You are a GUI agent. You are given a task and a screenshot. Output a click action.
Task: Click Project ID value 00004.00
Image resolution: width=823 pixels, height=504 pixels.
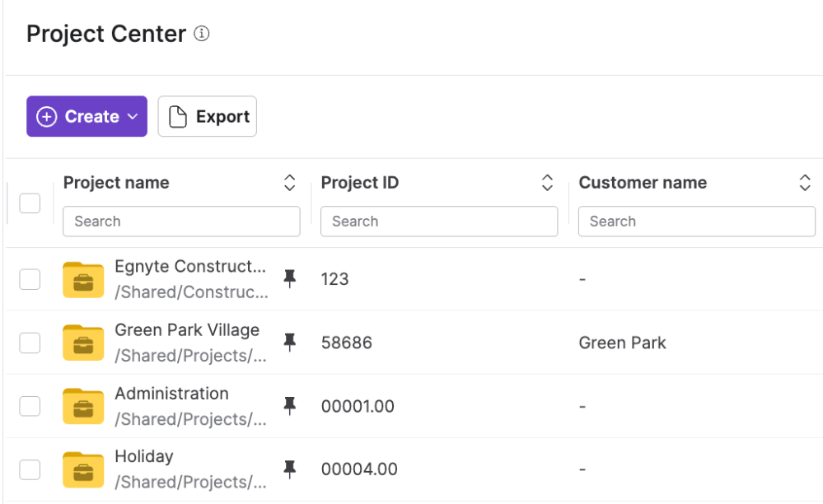pyautogui.click(x=359, y=469)
